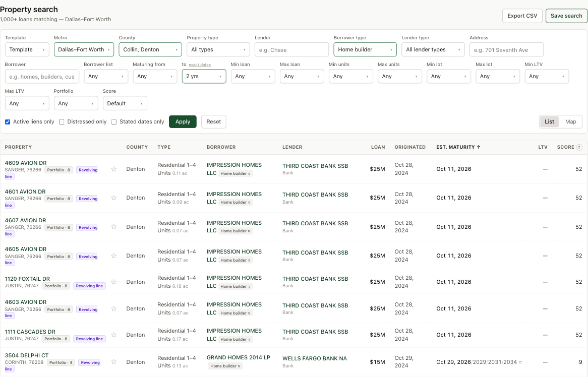Star the 4609 AVION DR property
This screenshot has height=377, width=588.
tap(113, 169)
